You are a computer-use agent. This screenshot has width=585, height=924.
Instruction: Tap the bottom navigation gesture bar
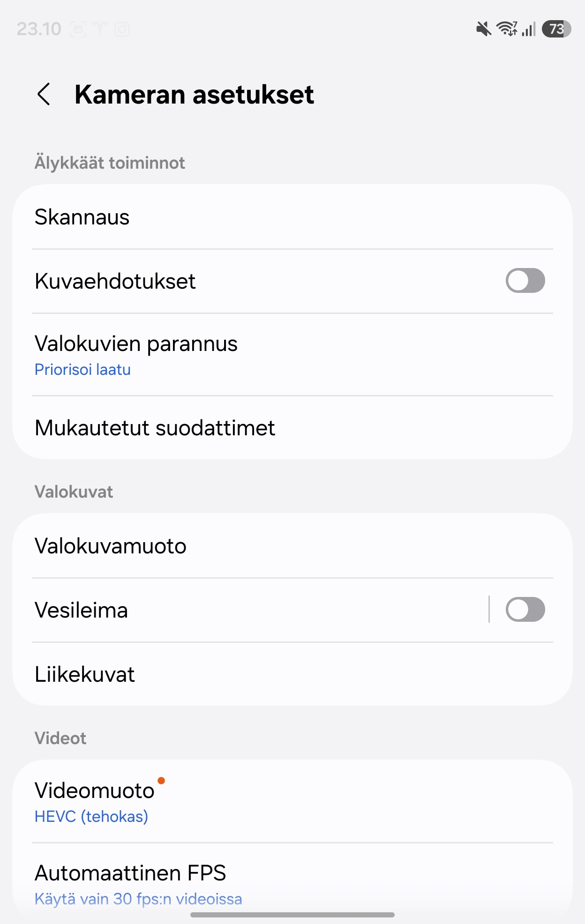pos(292,915)
